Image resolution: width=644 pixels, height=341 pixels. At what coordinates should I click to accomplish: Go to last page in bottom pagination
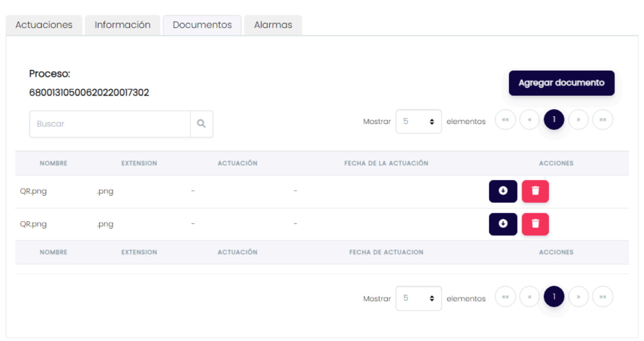[x=603, y=297]
